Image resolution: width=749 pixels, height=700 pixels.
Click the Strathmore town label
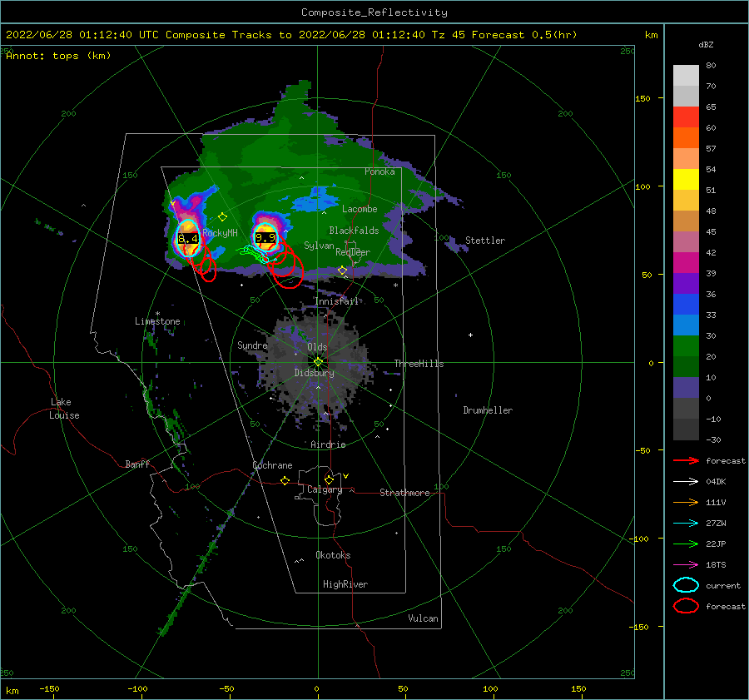click(404, 493)
